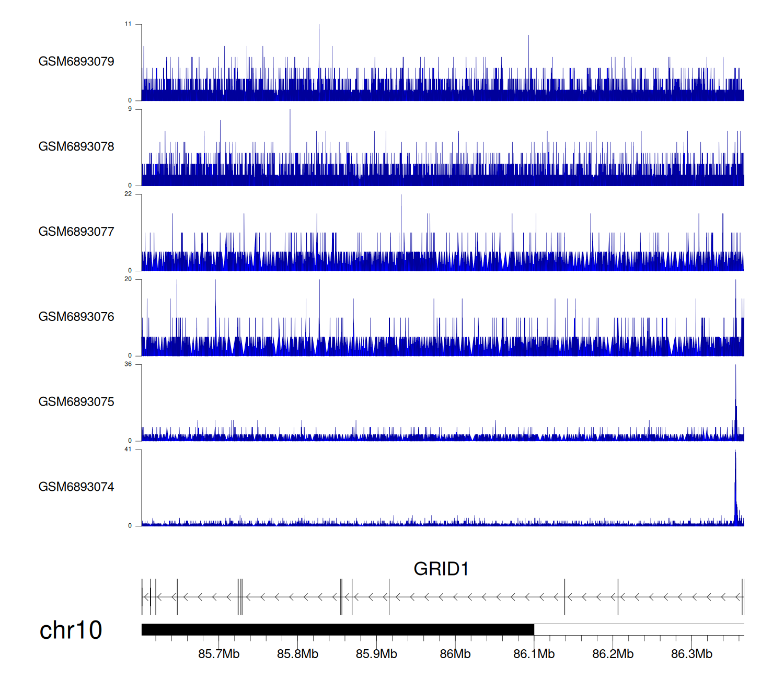Click the 85.8Mb axis position label
Screen dimensions: 784x690
coord(297,654)
